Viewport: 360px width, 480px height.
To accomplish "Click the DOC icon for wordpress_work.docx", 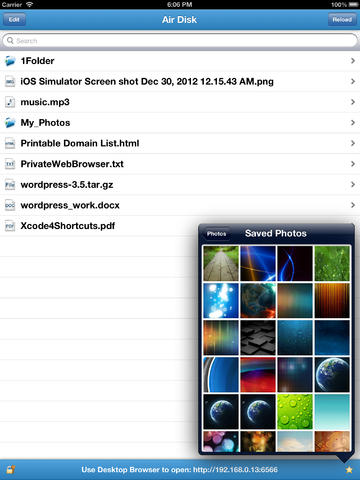I will click(x=10, y=205).
